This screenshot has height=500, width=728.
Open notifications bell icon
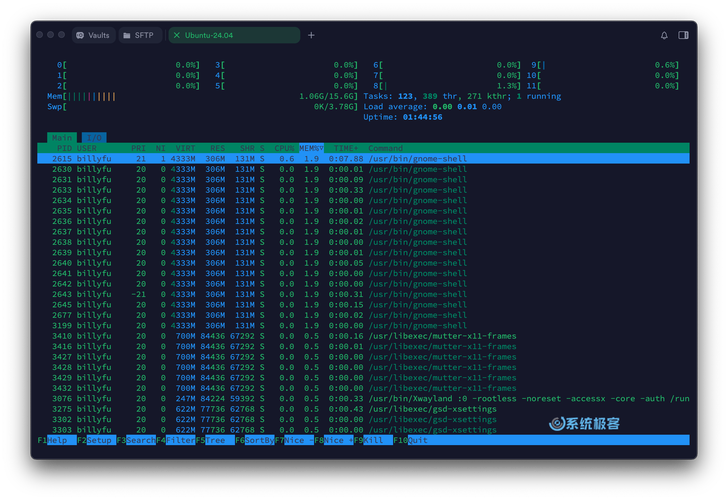tap(664, 35)
